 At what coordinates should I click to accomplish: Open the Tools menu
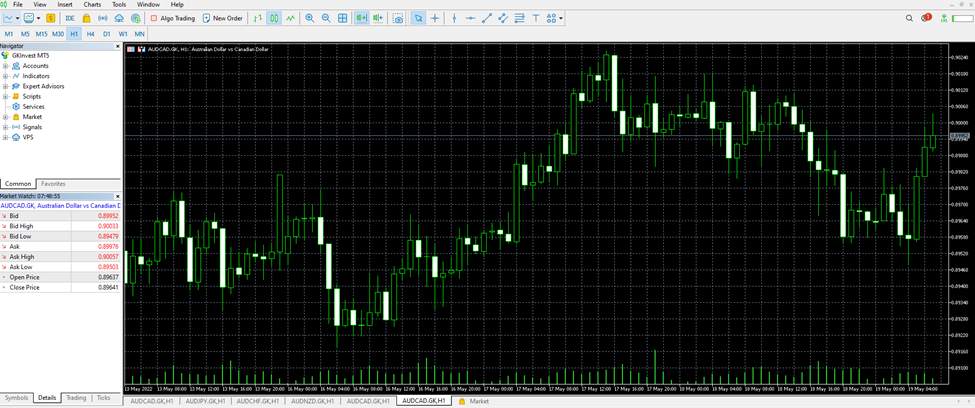click(119, 4)
